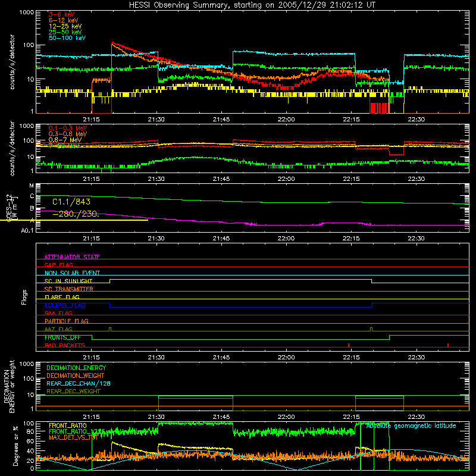This screenshot has height=476, width=476.
Task: Select counts/s/detector axis title of top panel
Action: pyautogui.click(x=12, y=62)
